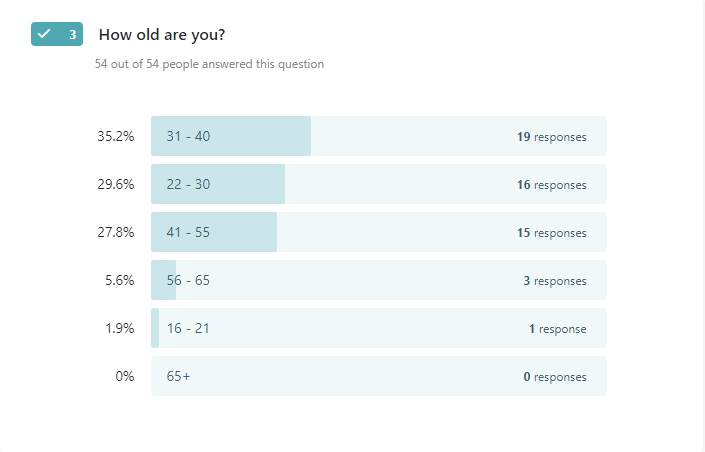Click the 29.6% percentage label
705x452 pixels.
115,184
